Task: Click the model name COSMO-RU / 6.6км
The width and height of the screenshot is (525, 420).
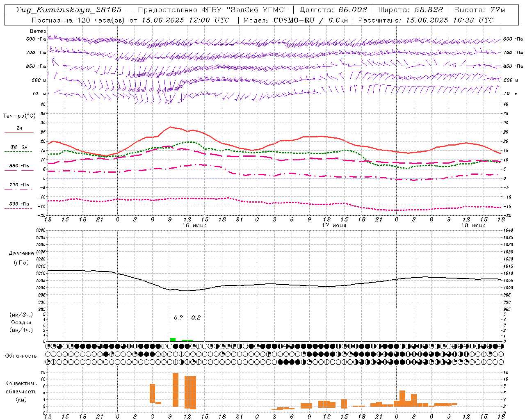Action: 310,20
